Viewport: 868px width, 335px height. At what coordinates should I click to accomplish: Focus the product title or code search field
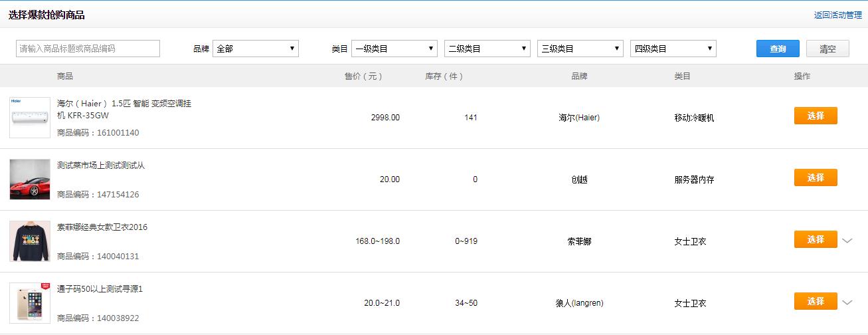tap(88, 49)
